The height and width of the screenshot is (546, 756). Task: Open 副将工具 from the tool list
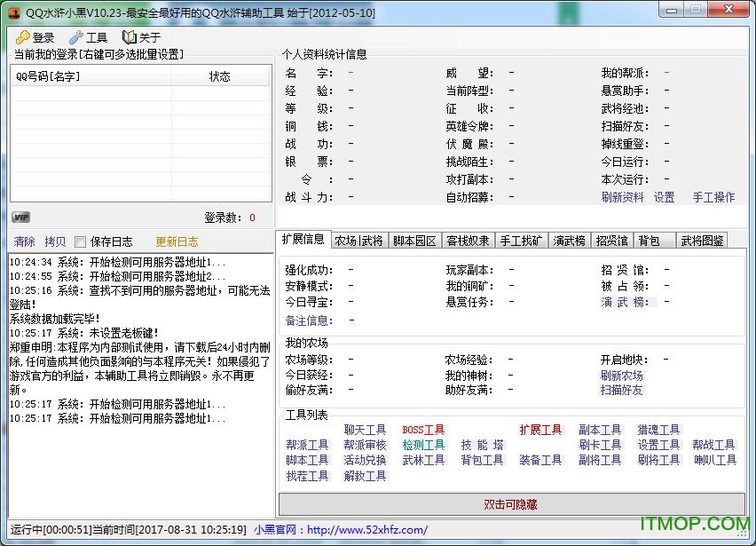click(600, 460)
